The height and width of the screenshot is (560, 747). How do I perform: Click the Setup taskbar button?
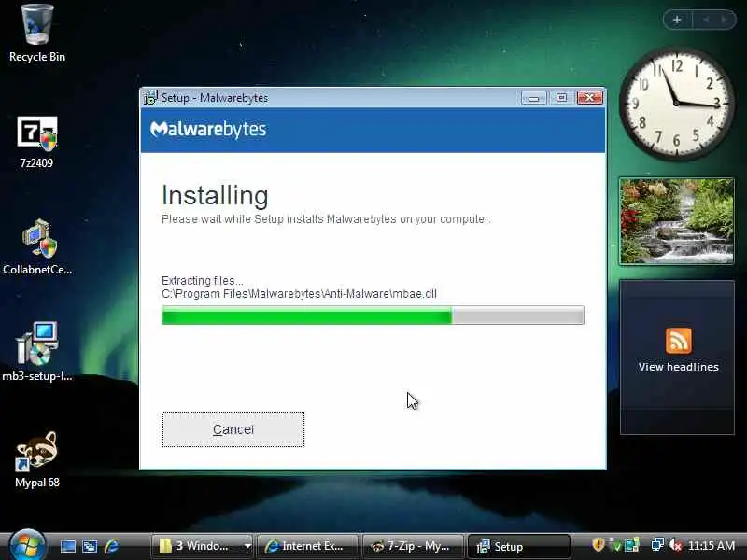click(x=519, y=546)
